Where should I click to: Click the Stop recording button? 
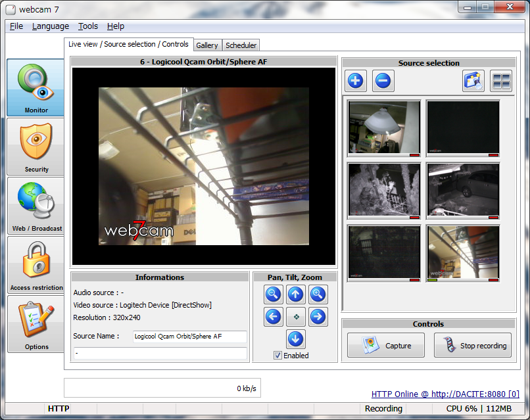pyautogui.click(x=473, y=345)
